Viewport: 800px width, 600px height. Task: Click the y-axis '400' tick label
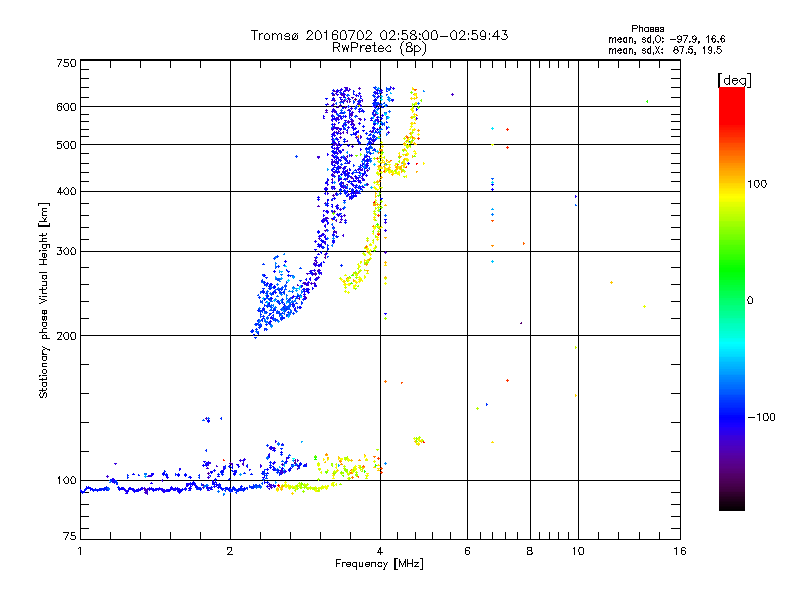click(66, 191)
